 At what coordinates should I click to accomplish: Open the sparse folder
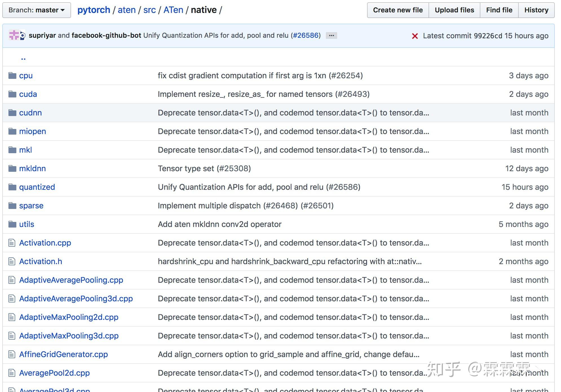pyautogui.click(x=31, y=206)
